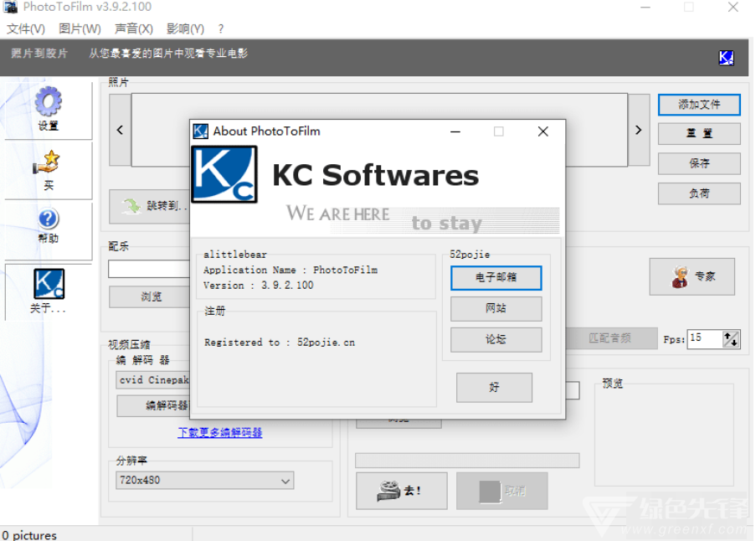Click the 网站 button

(x=496, y=308)
